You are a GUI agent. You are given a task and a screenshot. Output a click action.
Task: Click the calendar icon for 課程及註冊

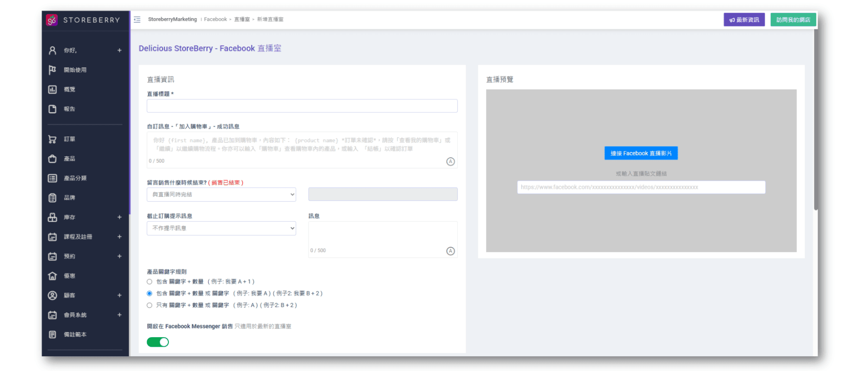click(53, 237)
